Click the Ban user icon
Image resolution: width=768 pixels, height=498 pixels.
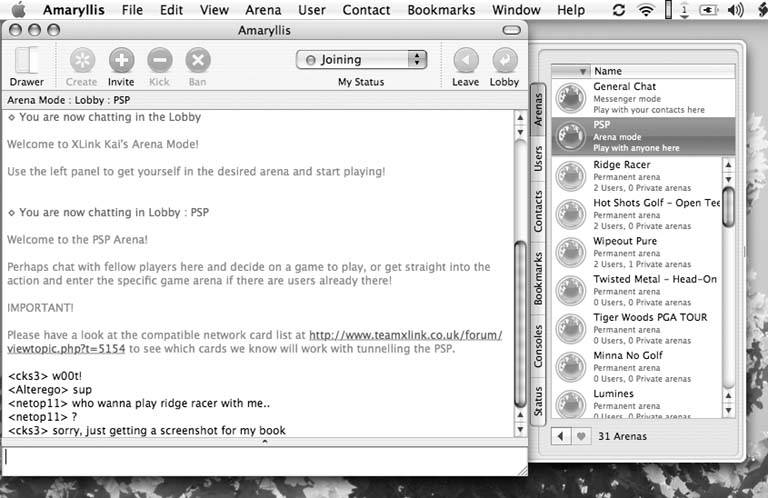pyautogui.click(x=198, y=60)
